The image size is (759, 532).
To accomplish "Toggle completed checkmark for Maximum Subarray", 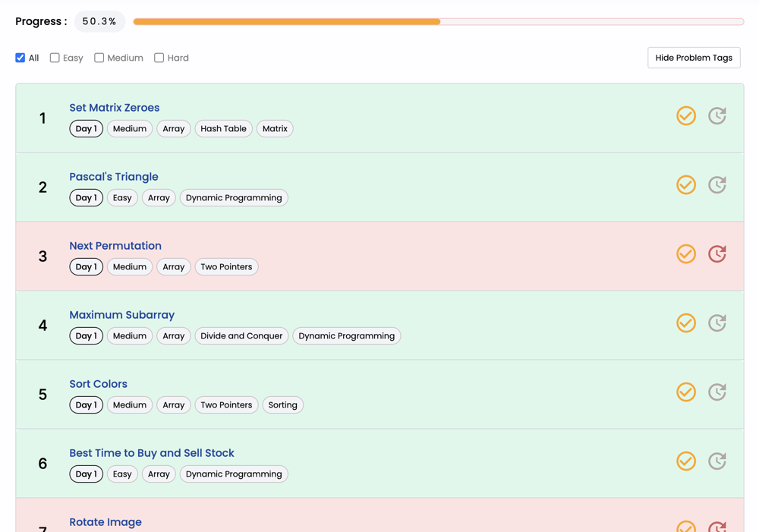I will tap(686, 323).
